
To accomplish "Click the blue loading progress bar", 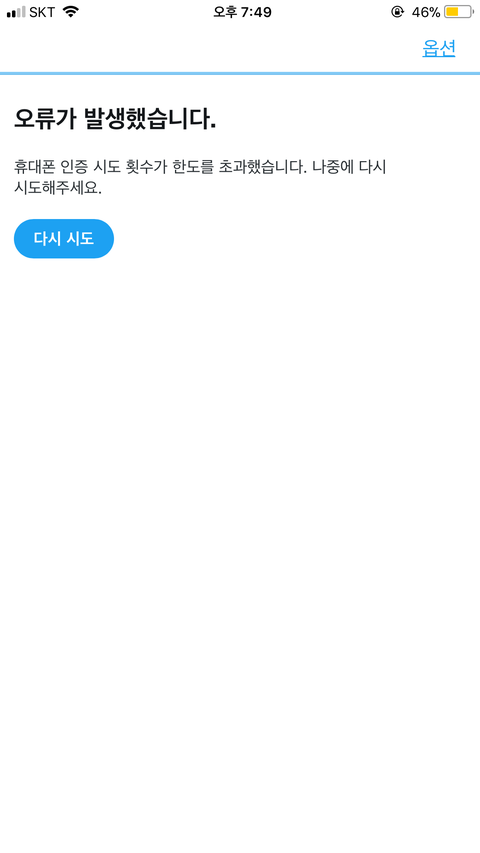I will (x=240, y=73).
